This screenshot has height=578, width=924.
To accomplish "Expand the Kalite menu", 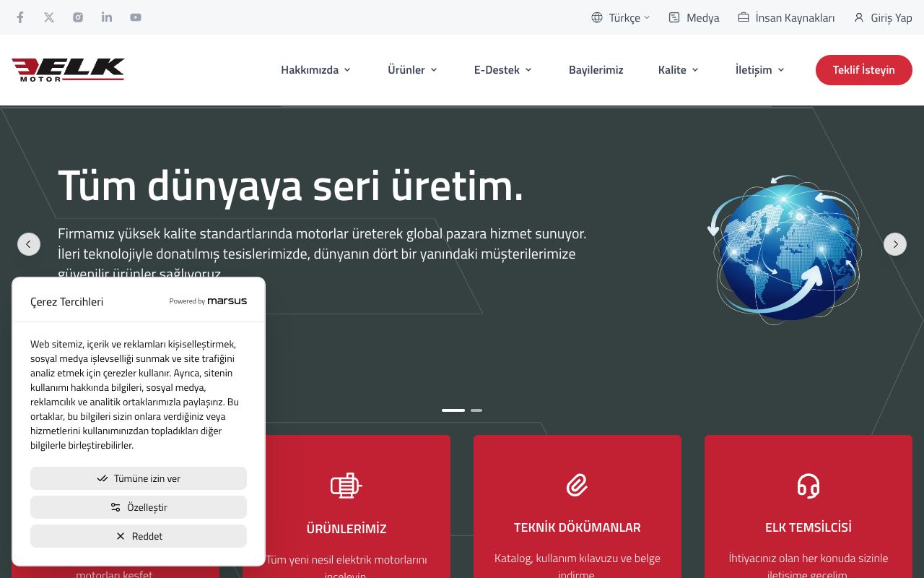I will [x=678, y=70].
